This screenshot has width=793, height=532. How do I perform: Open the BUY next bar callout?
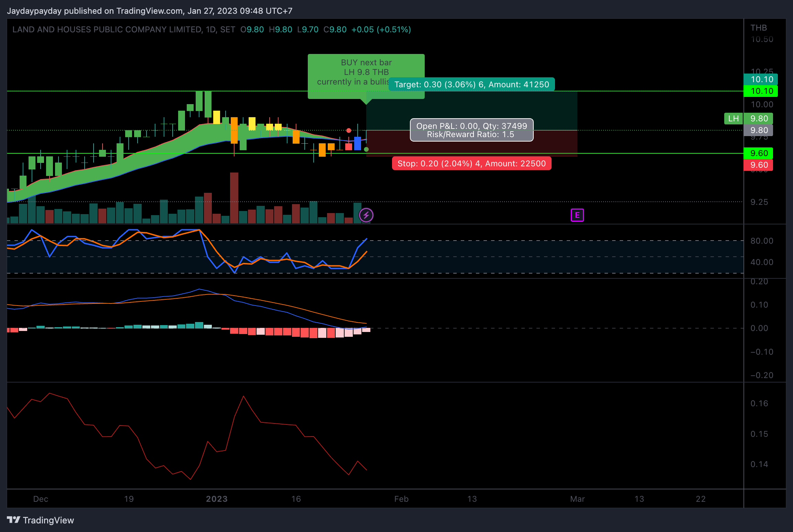(x=366, y=76)
